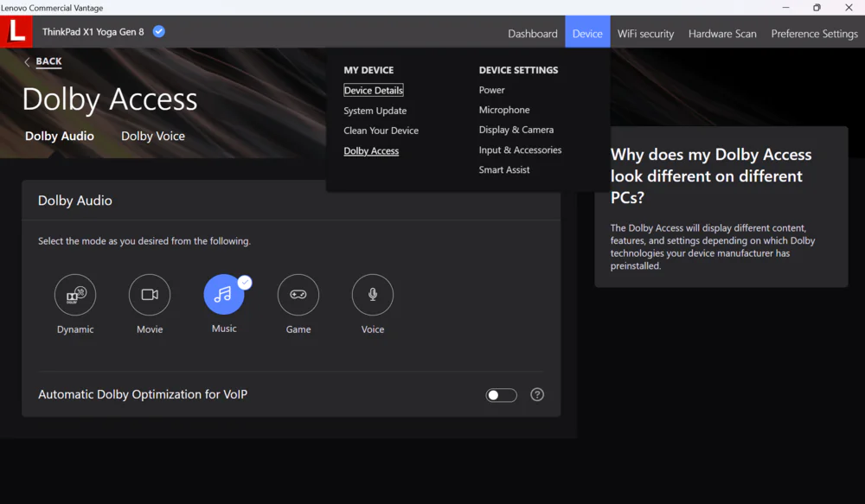865x504 pixels.
Task: Open Device Details from My Device
Action: coord(374,91)
